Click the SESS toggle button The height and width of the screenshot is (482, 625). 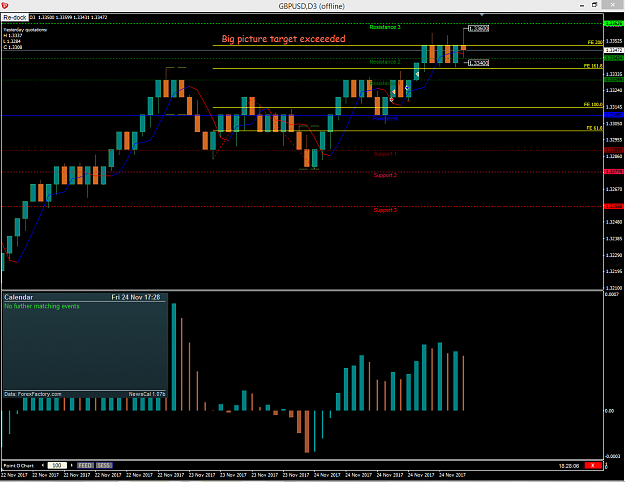(104, 465)
